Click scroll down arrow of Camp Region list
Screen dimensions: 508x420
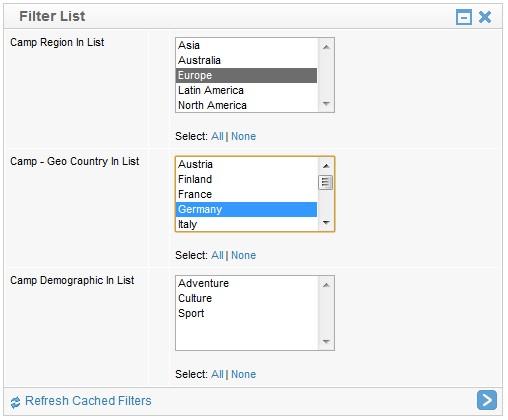click(326, 104)
